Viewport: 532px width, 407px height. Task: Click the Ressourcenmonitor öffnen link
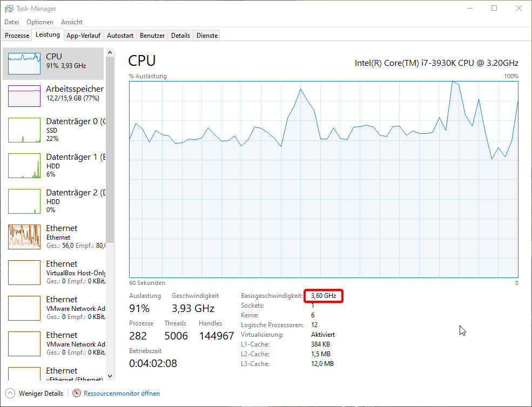(x=122, y=394)
